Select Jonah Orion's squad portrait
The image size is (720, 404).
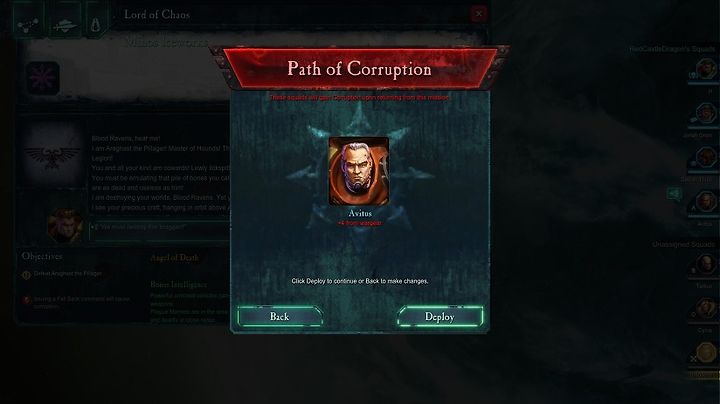point(705,113)
